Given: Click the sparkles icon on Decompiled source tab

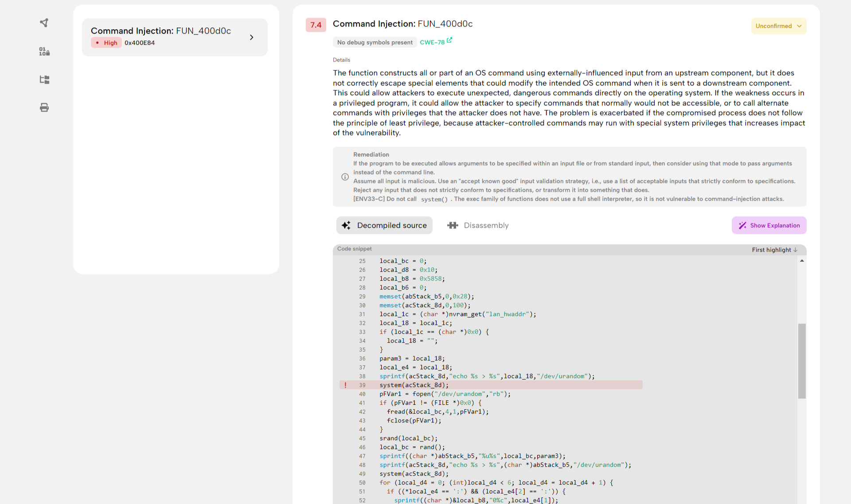Looking at the screenshot, I should (x=347, y=225).
